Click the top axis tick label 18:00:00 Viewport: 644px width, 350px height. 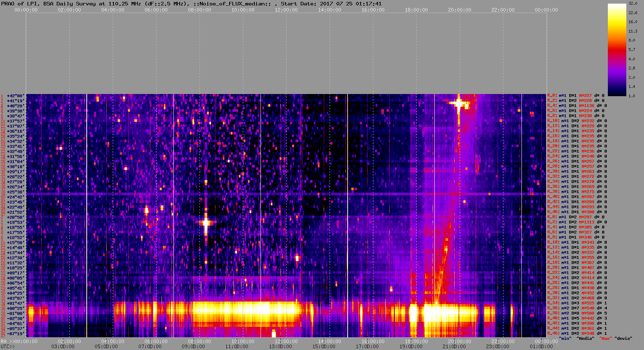click(x=416, y=10)
